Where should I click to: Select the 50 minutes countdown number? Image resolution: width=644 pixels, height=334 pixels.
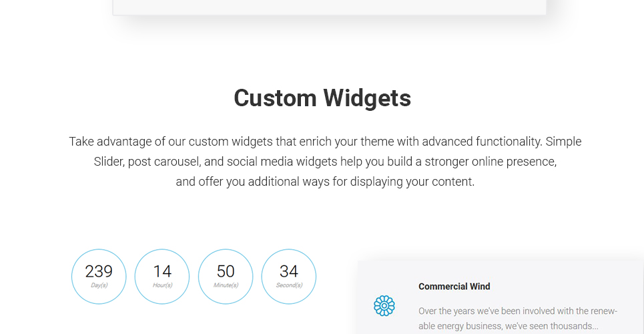pyautogui.click(x=226, y=271)
